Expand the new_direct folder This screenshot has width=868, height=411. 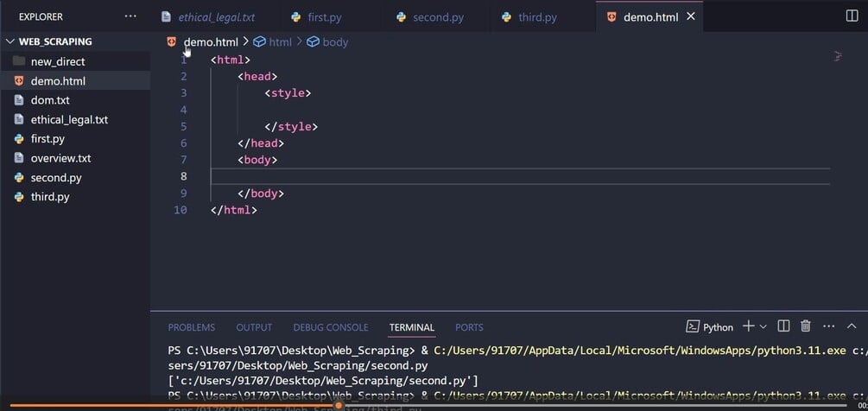[57, 61]
